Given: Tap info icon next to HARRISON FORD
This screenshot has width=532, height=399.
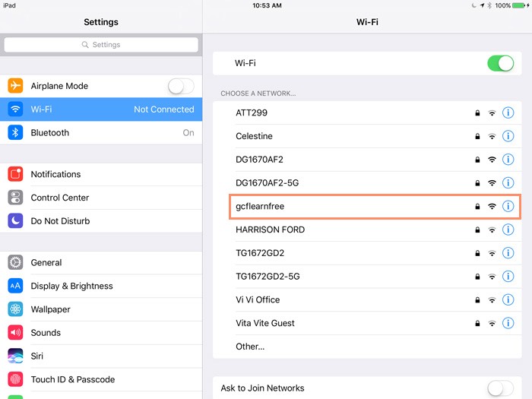Looking at the screenshot, I should (x=508, y=230).
